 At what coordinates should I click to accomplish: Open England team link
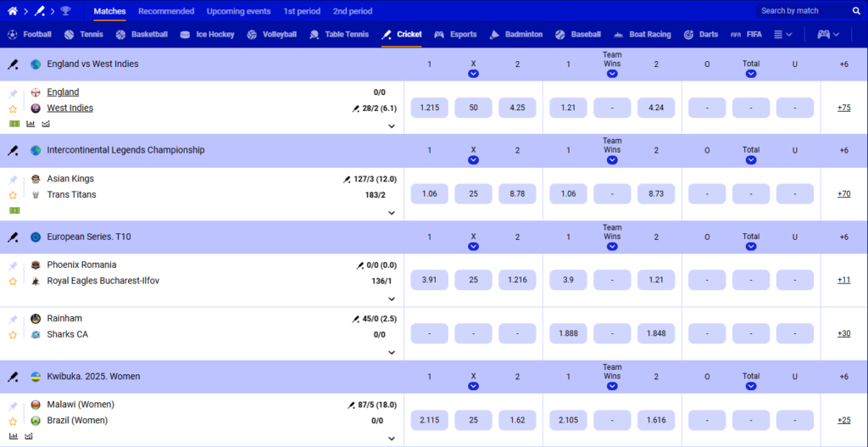point(63,92)
